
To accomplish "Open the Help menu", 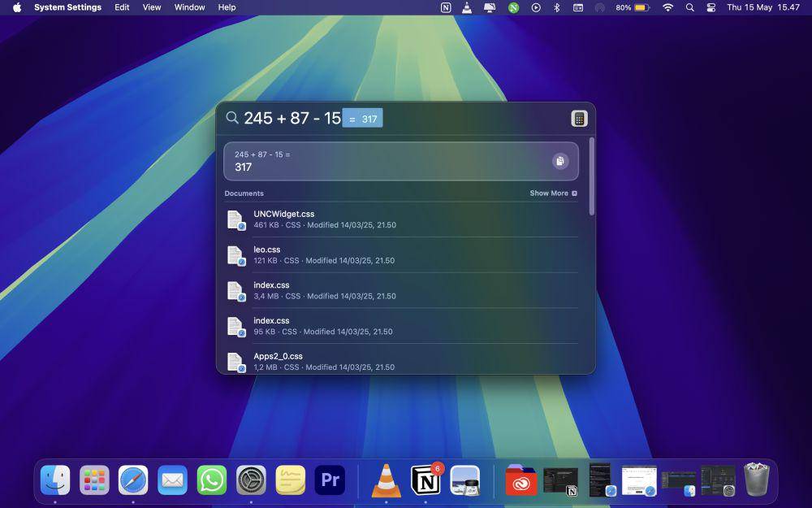I will click(227, 7).
